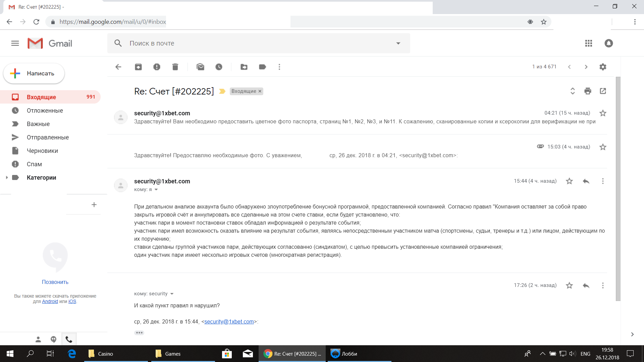The width and height of the screenshot is (644, 362).
Task: Open Gmail settings gear
Action: [603, 67]
